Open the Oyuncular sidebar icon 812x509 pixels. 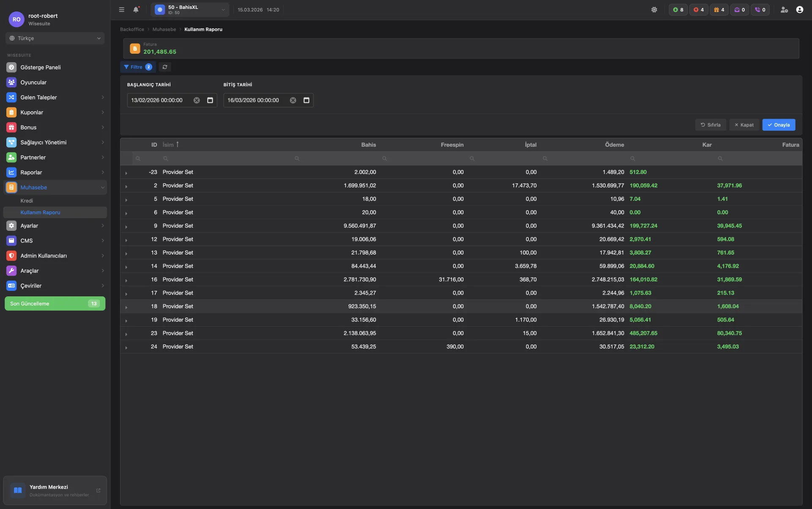[x=11, y=82]
